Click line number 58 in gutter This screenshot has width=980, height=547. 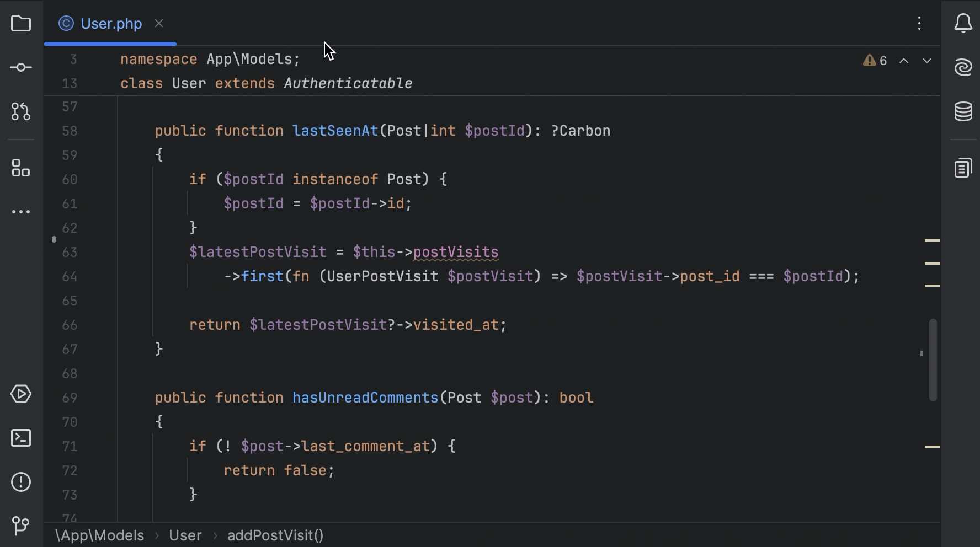click(70, 131)
